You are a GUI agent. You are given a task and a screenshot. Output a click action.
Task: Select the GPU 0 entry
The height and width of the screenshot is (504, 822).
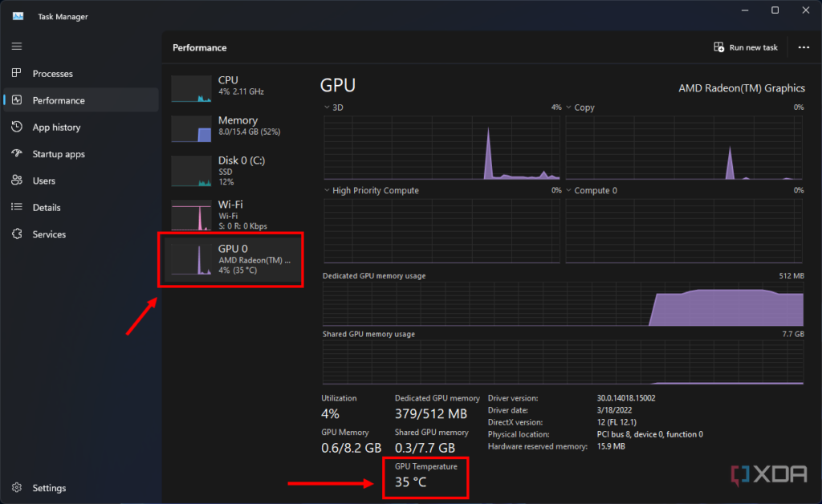[234, 259]
